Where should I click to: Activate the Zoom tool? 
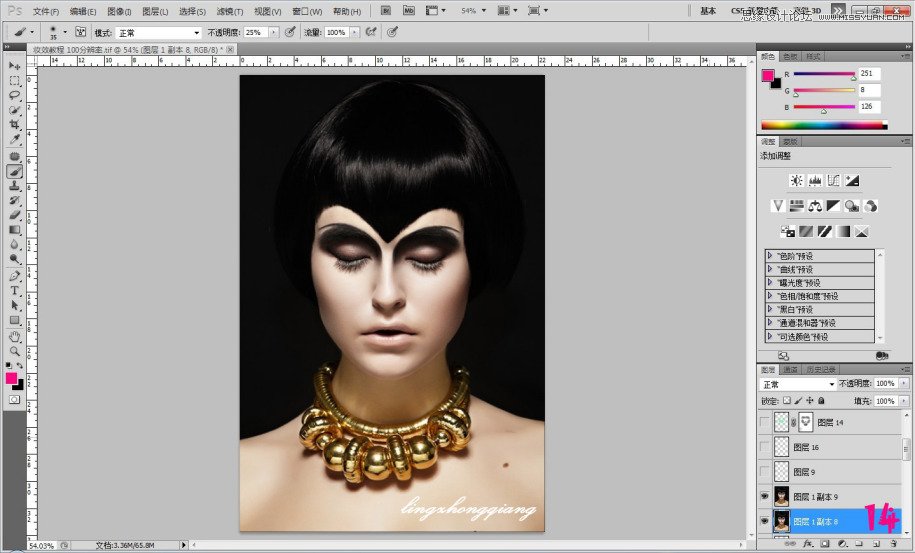[15, 351]
